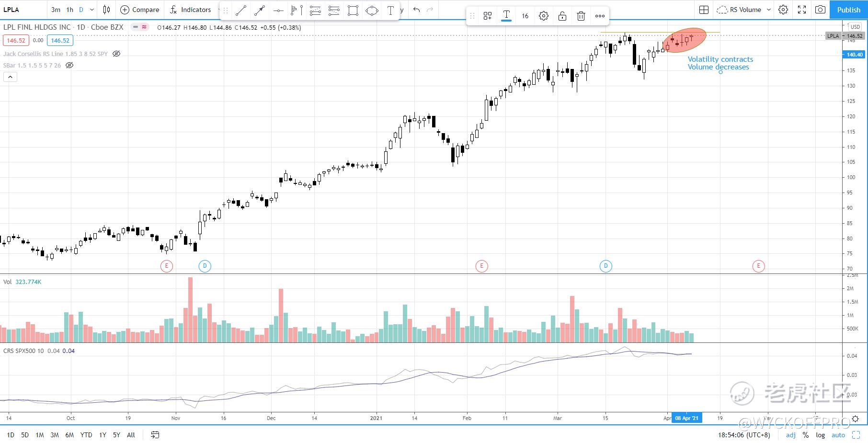Click the first earnings E marker near November

[166, 266]
